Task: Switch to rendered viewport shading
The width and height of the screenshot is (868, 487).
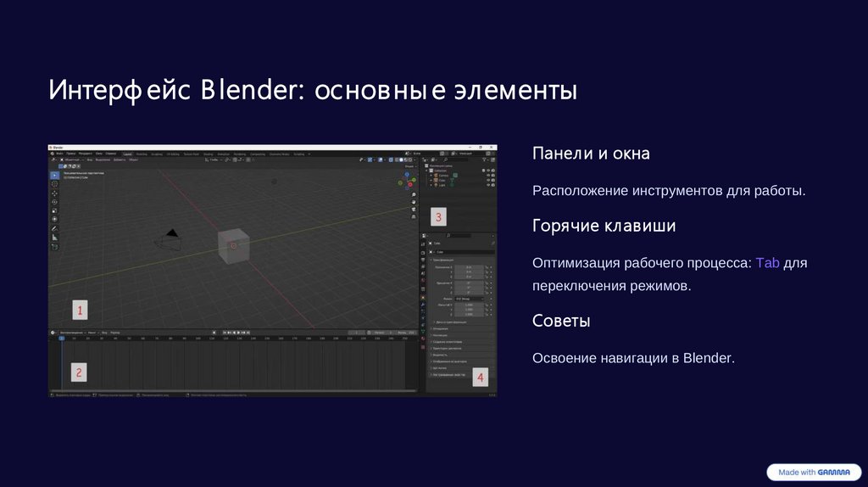Action: tap(410, 160)
